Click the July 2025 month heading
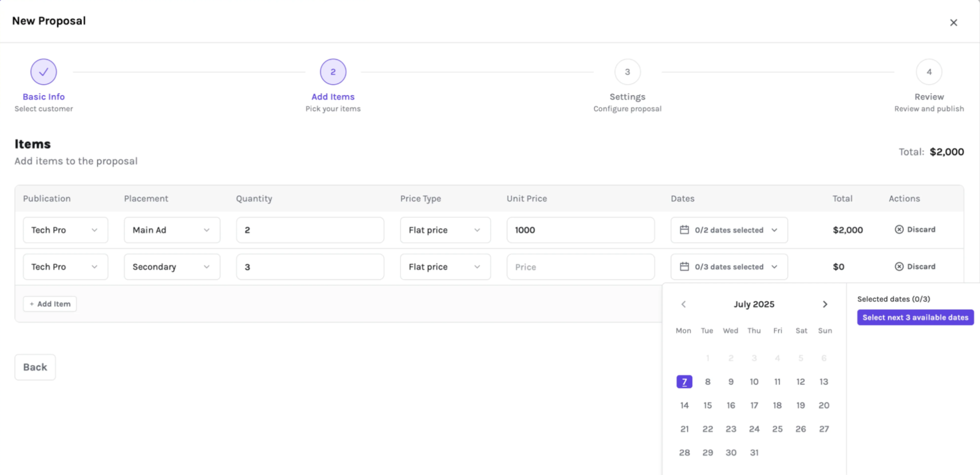The height and width of the screenshot is (475, 980). click(x=754, y=304)
